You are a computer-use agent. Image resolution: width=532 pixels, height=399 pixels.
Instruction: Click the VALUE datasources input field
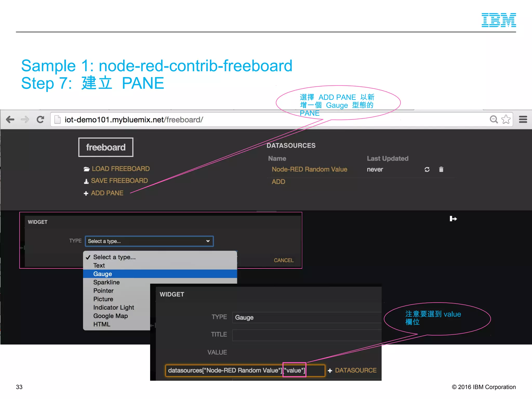tap(245, 370)
